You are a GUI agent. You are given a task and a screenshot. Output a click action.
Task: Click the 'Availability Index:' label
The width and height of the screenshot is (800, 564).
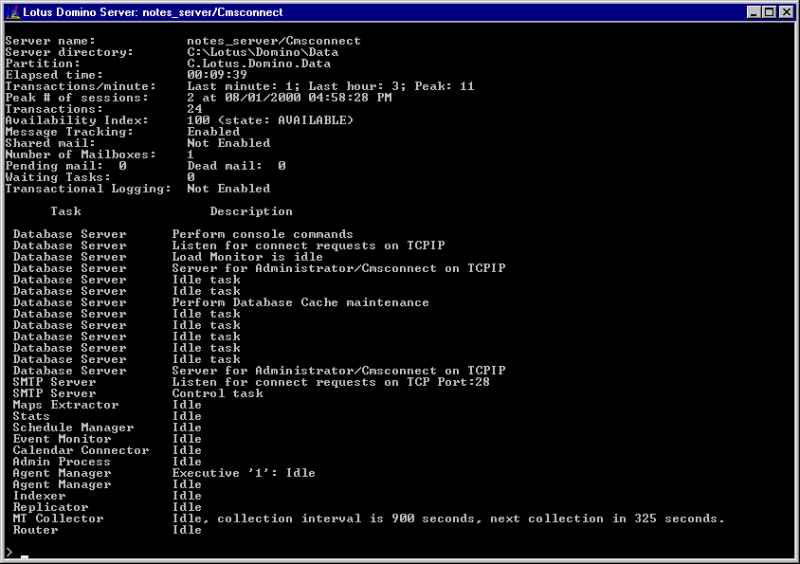(x=77, y=120)
